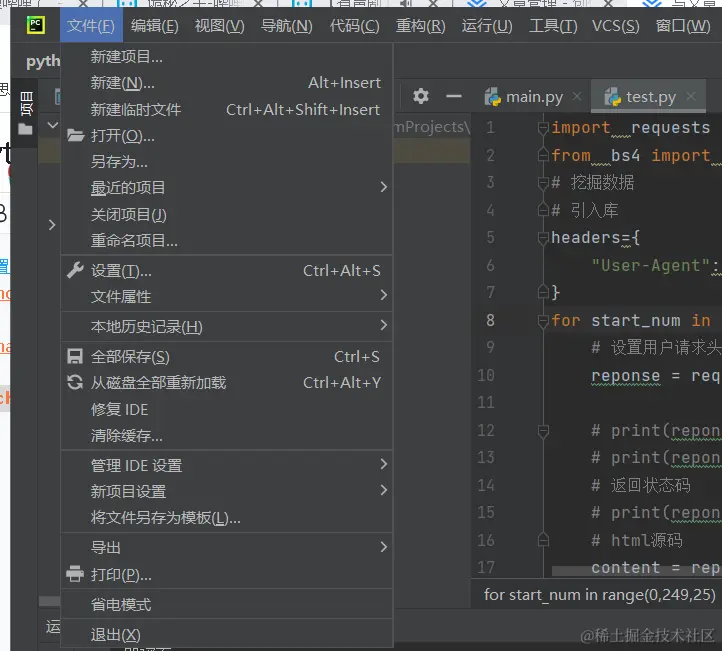Viewport: 722px width, 651px height.
Task: Click the breadcrumb for start_num in range(0,249,25)
Action: tap(600, 594)
